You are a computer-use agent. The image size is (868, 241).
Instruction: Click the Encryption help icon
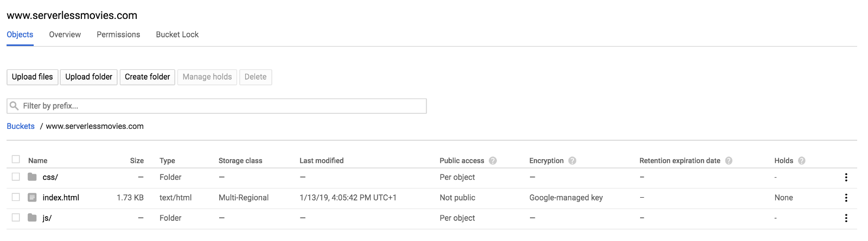pos(572,161)
